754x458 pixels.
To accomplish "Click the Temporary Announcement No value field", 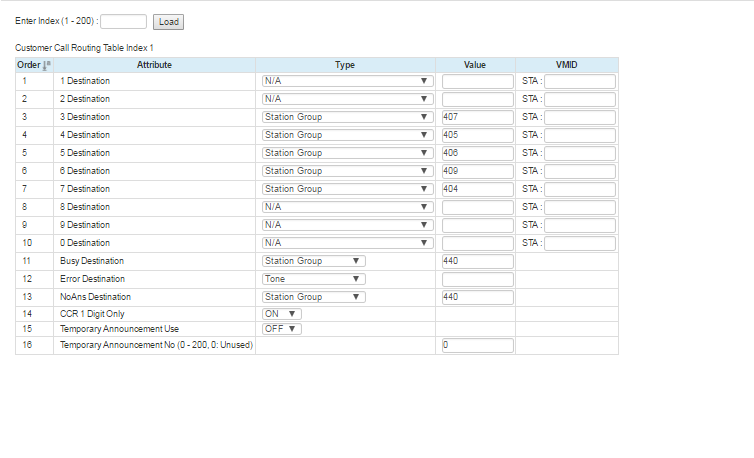I will tap(477, 345).
